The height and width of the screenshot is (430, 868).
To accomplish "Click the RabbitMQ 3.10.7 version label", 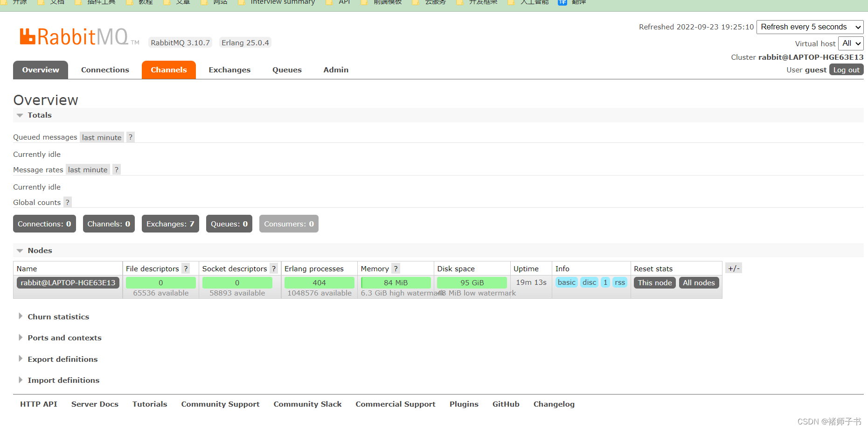I will 181,42.
